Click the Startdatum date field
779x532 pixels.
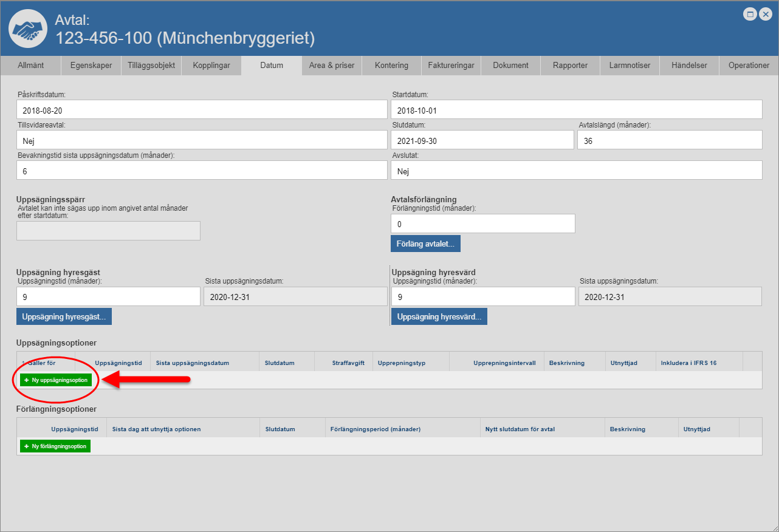point(576,110)
